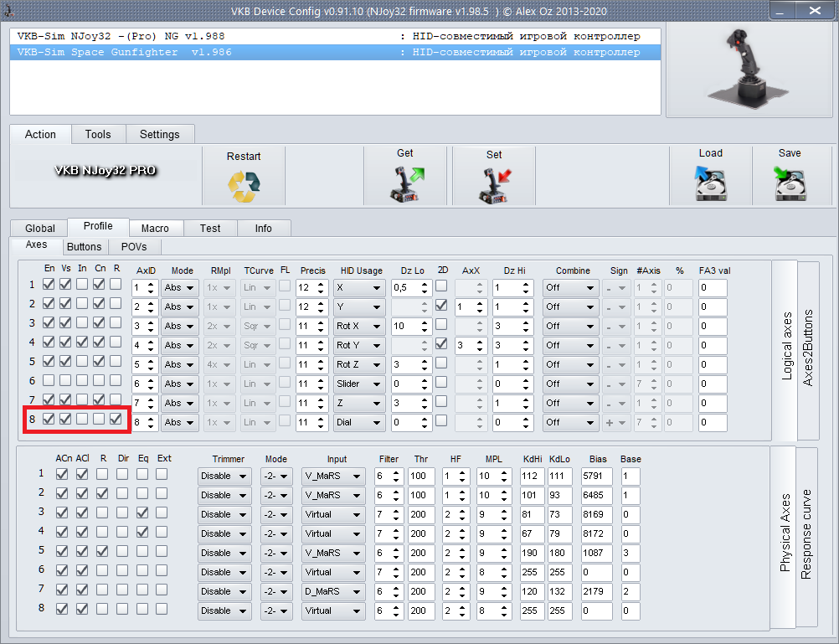The width and height of the screenshot is (839, 644).
Task: Open the Response curve side panel
Action: (806, 536)
